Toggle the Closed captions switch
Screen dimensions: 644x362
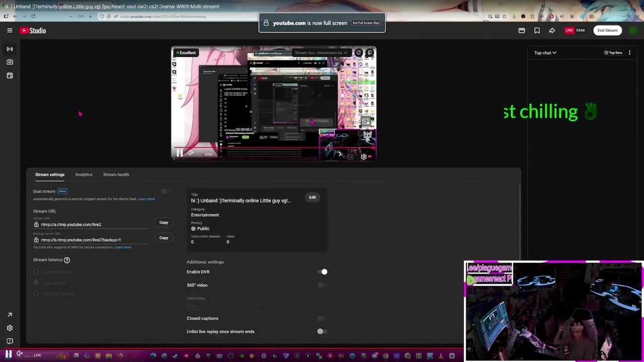(x=322, y=318)
